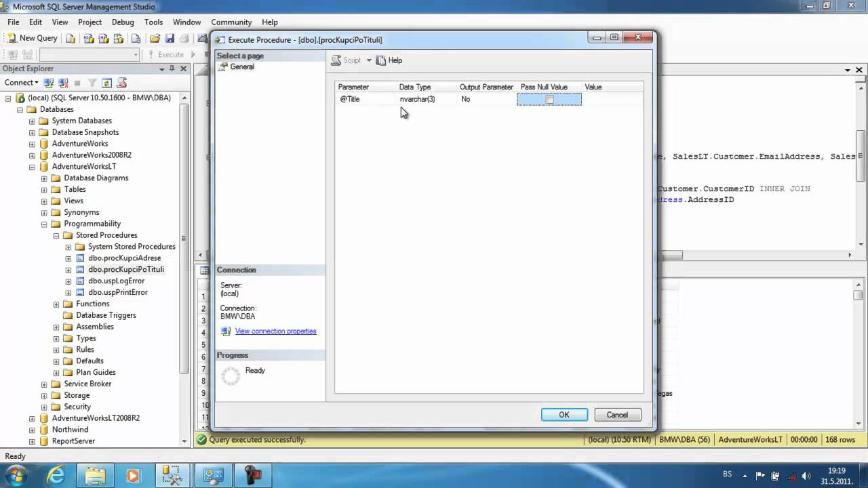Viewport: 868px width, 488px height.
Task: Click the Refresh icon in Object Explorer
Action: (x=106, y=83)
